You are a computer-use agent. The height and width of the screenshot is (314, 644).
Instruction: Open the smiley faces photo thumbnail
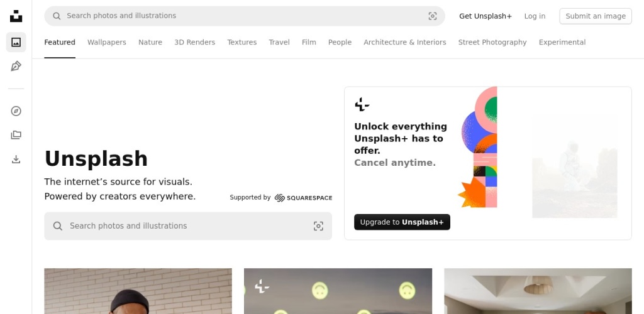(x=338, y=291)
